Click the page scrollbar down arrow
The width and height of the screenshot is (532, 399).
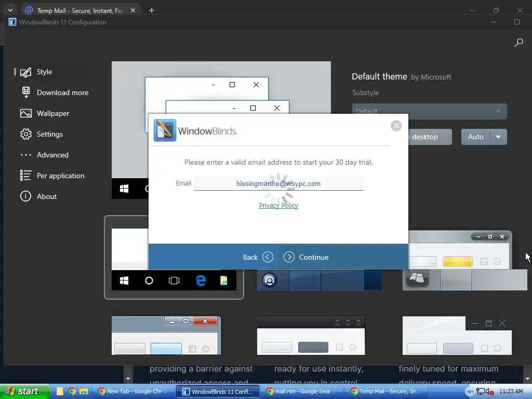pyautogui.click(x=528, y=379)
